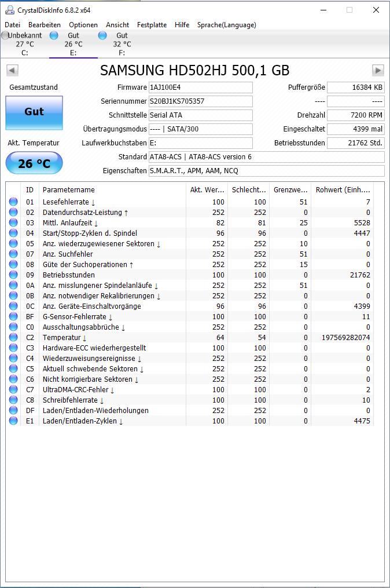Select drive F: tab at 32 °C
390x588 pixels.
(x=122, y=44)
